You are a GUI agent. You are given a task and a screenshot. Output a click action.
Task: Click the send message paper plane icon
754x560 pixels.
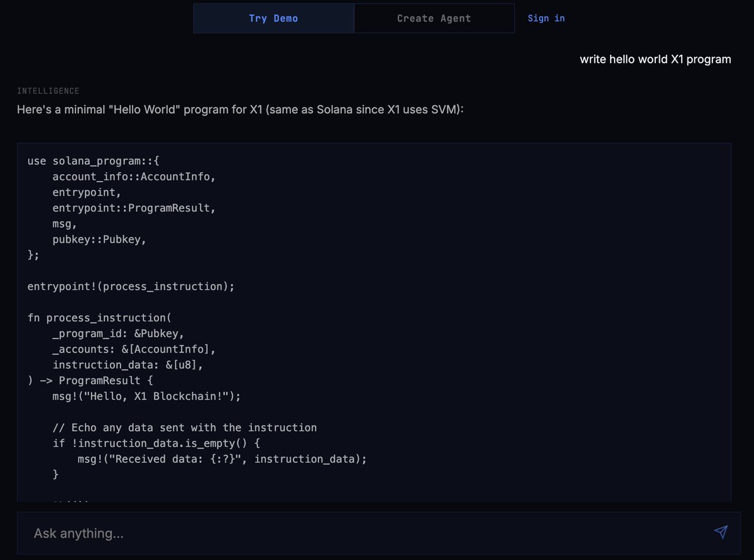pos(721,532)
